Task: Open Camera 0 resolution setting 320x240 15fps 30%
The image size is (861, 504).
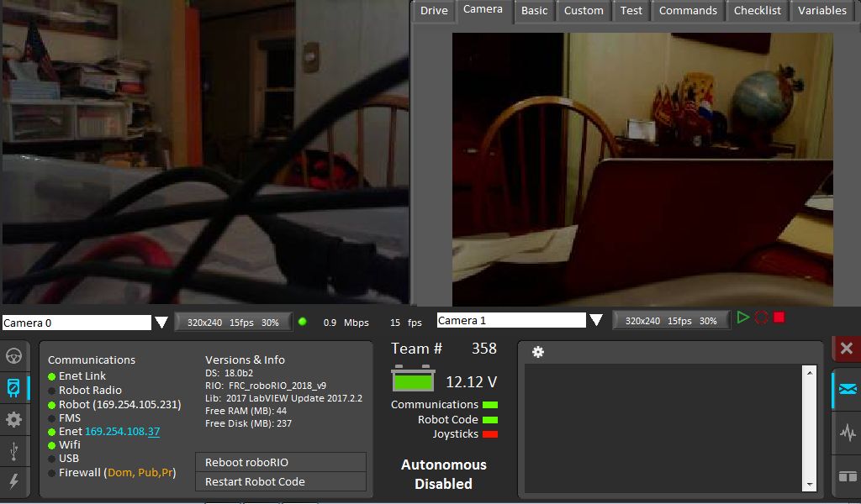Action: click(x=233, y=323)
